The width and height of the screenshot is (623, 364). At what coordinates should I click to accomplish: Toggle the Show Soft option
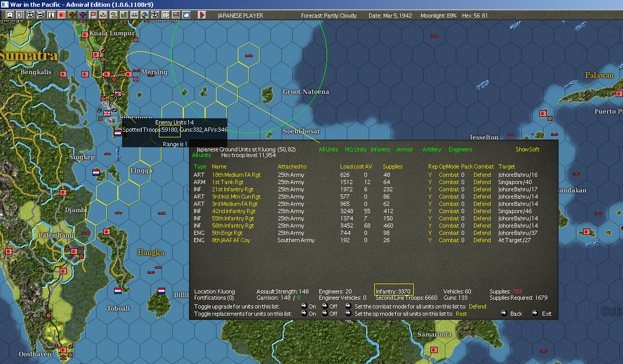click(x=527, y=149)
